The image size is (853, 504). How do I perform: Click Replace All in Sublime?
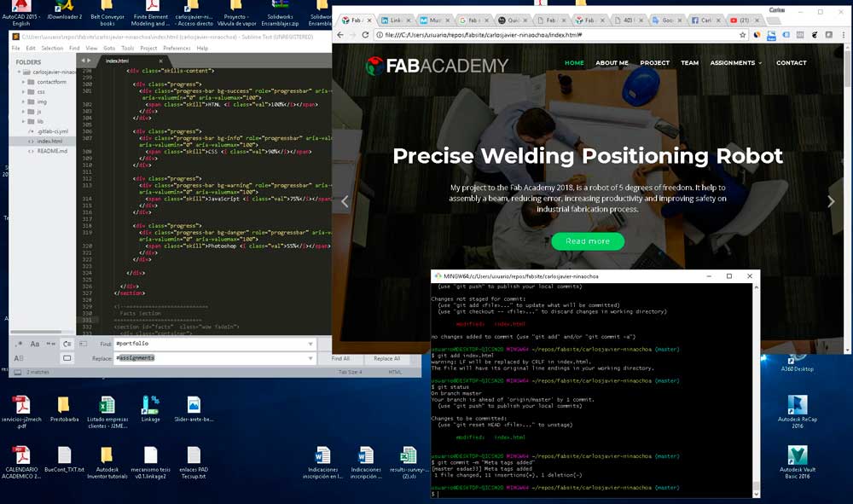pyautogui.click(x=386, y=358)
